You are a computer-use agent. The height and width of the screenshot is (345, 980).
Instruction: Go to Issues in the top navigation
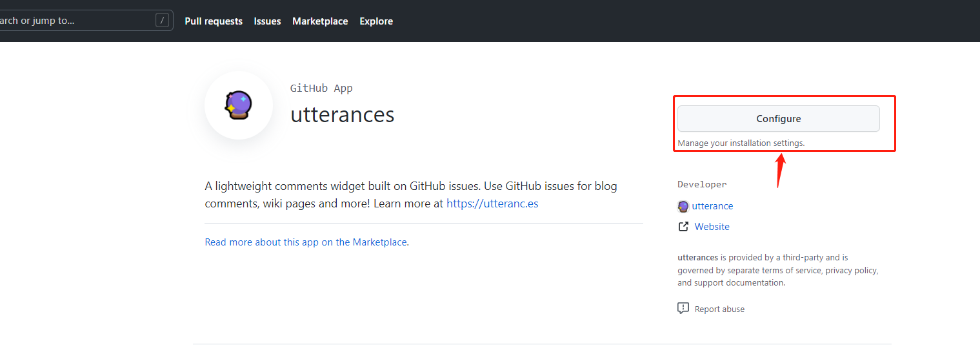coord(267,21)
